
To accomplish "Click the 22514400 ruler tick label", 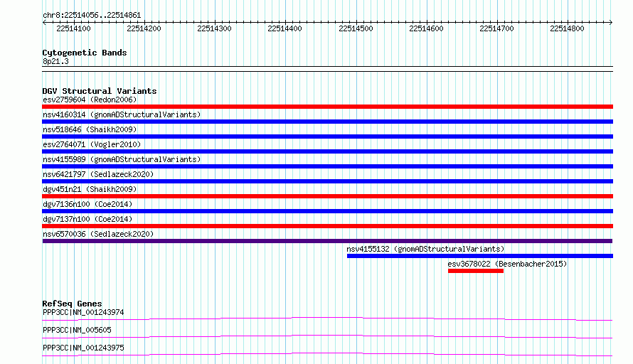I will pyautogui.click(x=284, y=28).
